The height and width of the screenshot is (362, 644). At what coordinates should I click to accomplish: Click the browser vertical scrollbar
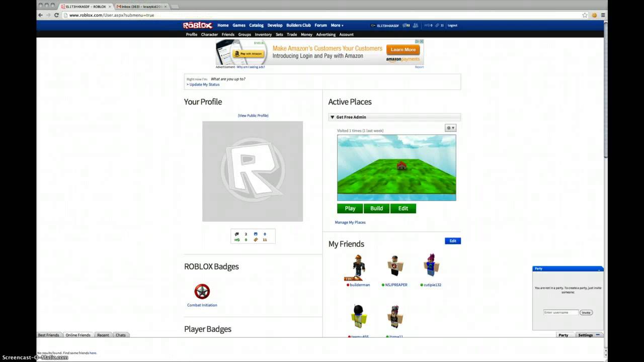605,90
